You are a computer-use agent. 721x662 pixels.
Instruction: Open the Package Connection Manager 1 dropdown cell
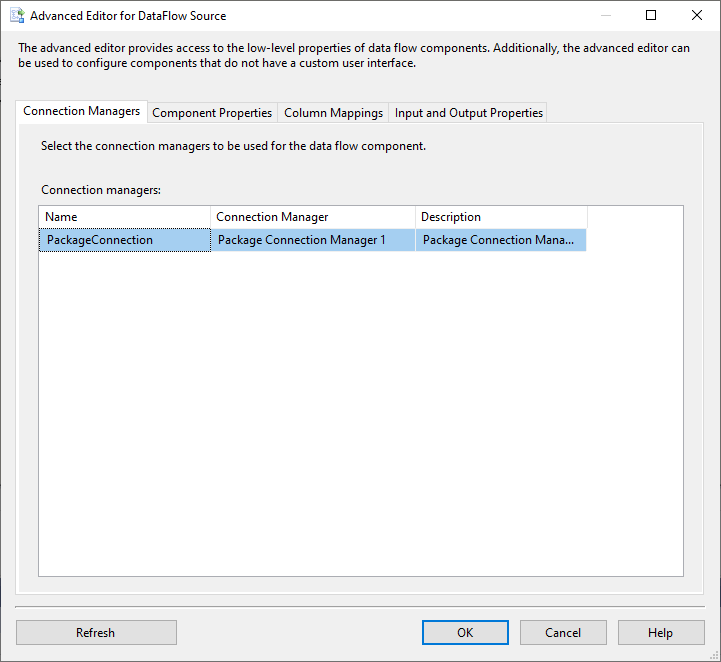tap(312, 240)
